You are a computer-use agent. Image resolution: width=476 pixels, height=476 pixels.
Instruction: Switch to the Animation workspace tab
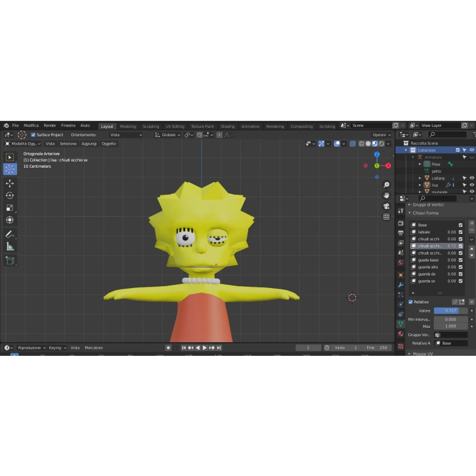[x=250, y=126]
